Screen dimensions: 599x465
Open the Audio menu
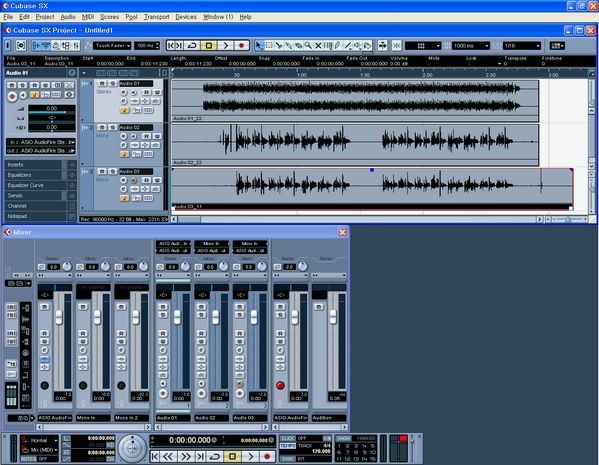coord(68,17)
